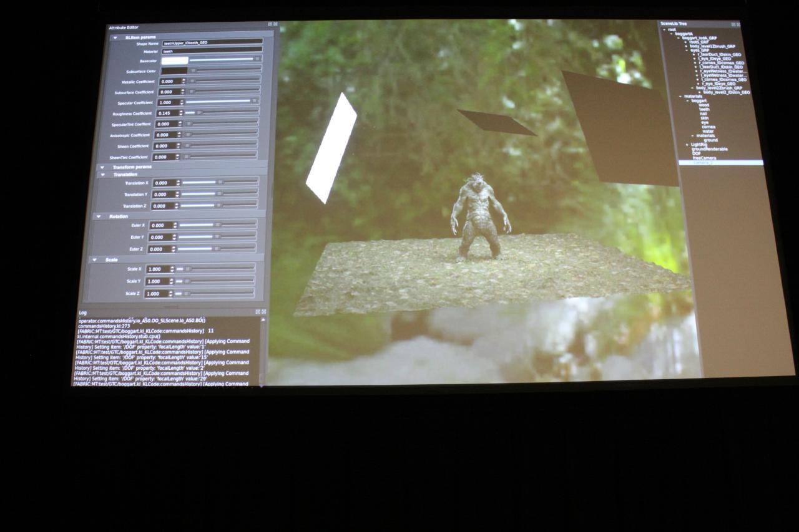Collapse the top-level materials node under root

[680, 97]
